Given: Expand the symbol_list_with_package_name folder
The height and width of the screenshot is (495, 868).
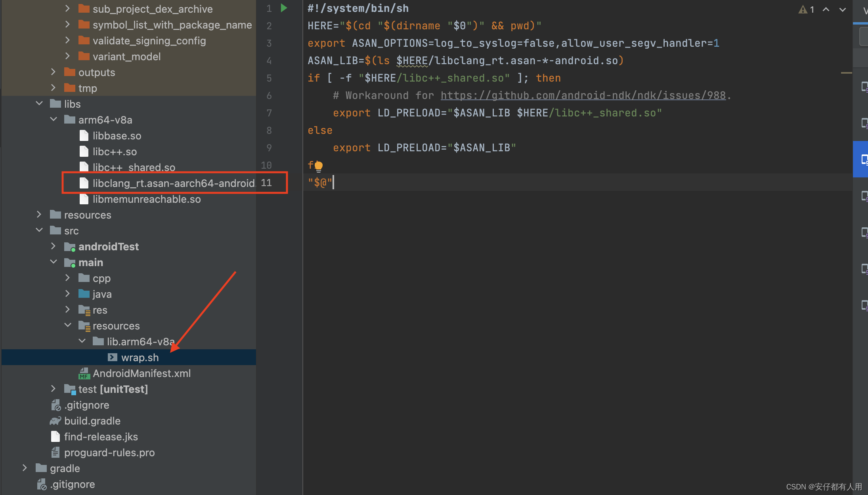Looking at the screenshot, I should pyautogui.click(x=67, y=24).
